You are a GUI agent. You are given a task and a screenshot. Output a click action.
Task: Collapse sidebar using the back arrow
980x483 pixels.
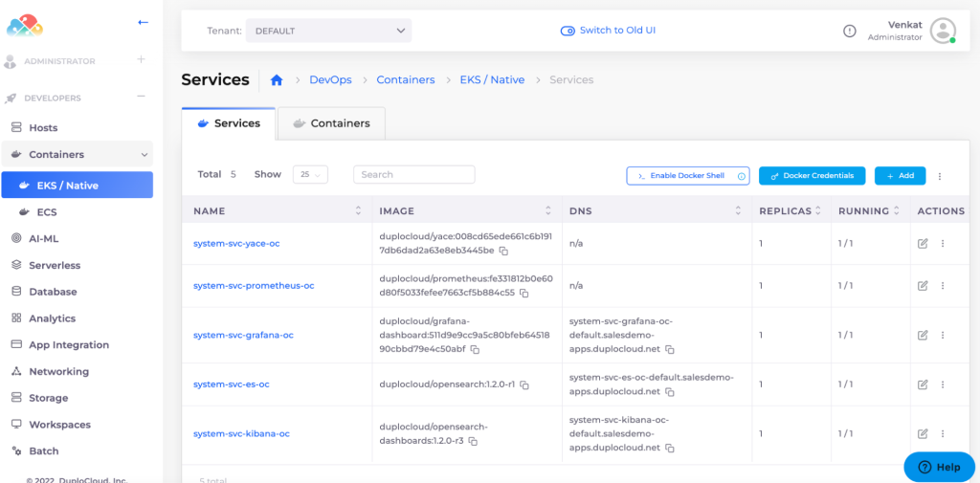tap(143, 22)
